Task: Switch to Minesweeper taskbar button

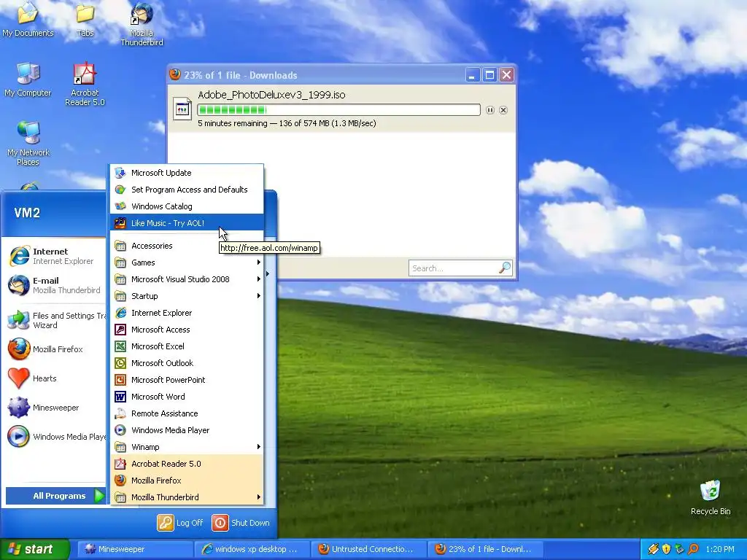Action: [x=135, y=550]
